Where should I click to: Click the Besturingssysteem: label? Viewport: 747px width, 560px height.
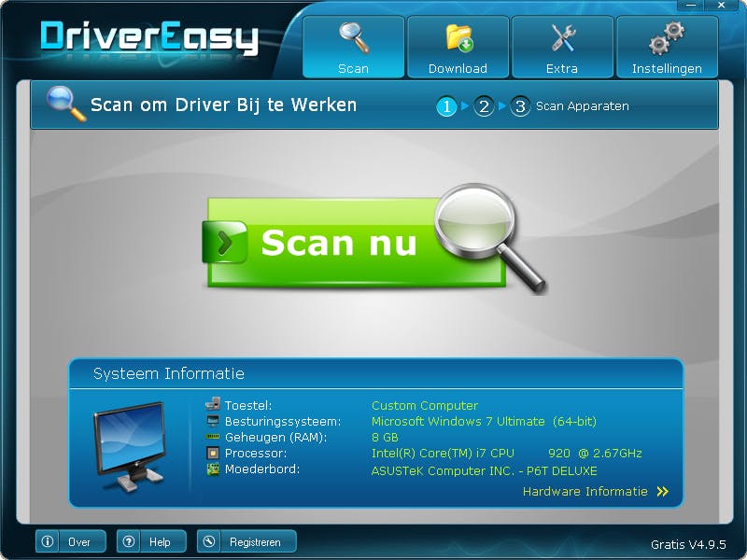coord(283,422)
